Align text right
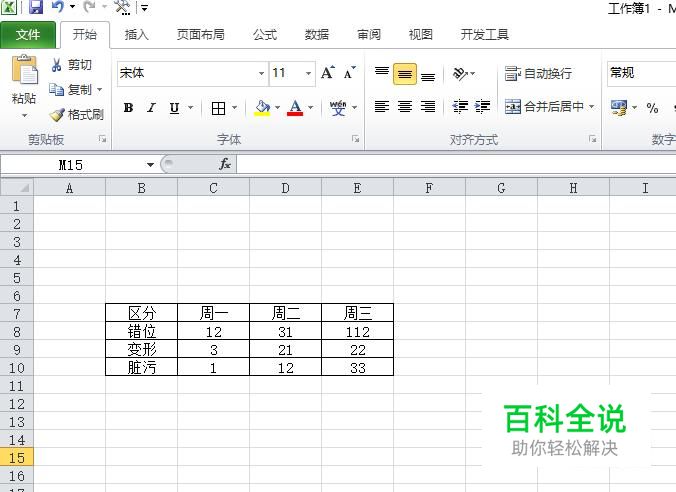This screenshot has height=492, width=676. pos(428,106)
